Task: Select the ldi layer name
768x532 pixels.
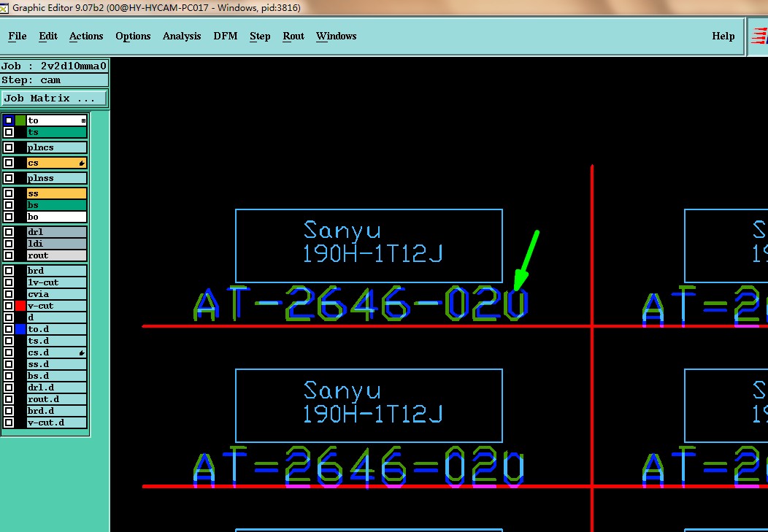Action: coord(57,244)
